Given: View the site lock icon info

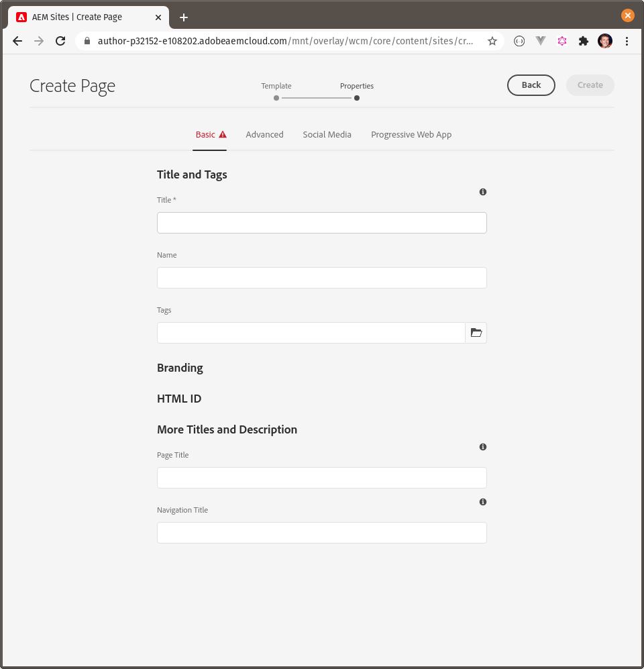Looking at the screenshot, I should click(87, 41).
